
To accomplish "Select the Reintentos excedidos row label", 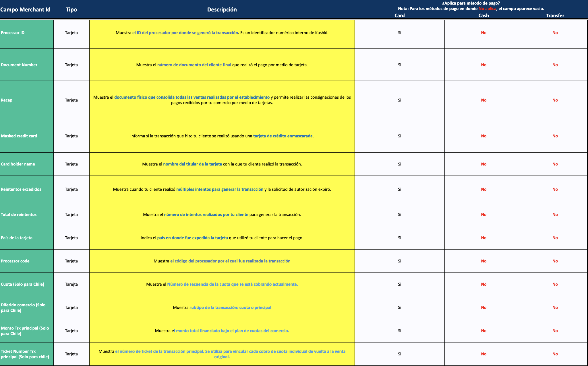I will pos(21,189).
